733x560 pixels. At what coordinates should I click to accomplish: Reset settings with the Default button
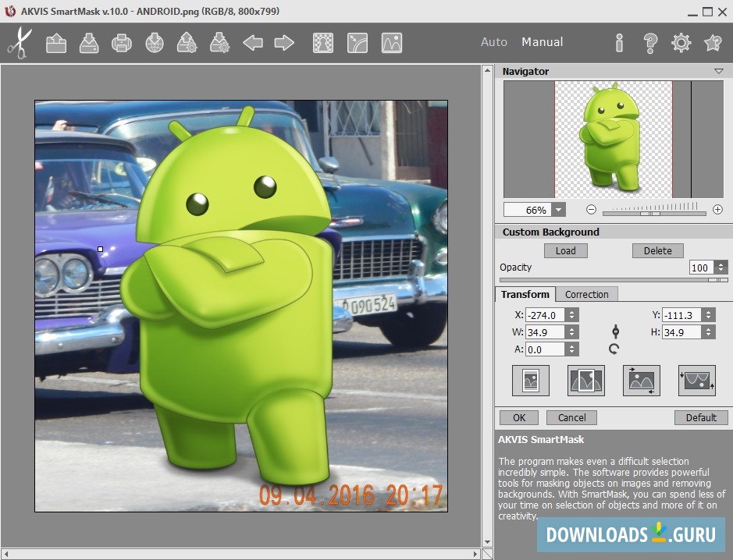click(700, 417)
